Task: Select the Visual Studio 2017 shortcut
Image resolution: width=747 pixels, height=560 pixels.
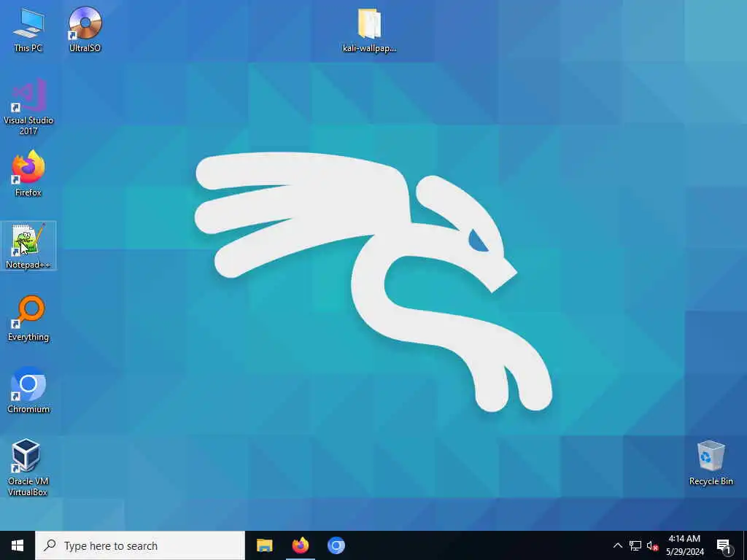Action: [x=28, y=107]
